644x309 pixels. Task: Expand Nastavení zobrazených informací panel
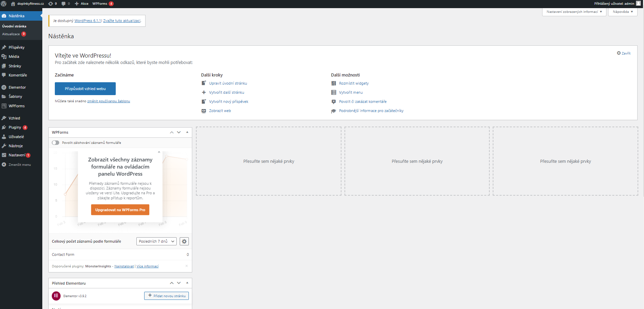tap(574, 12)
